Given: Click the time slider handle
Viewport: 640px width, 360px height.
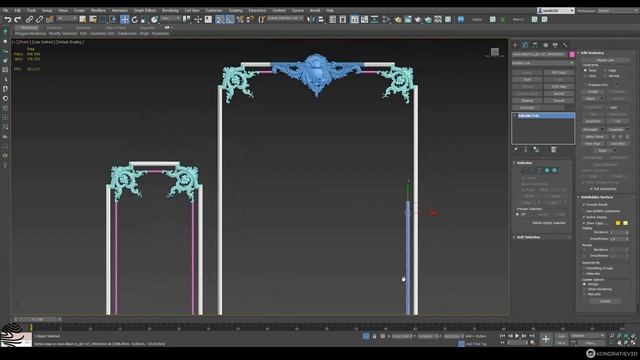Looking at the screenshot, I should pos(37,319).
